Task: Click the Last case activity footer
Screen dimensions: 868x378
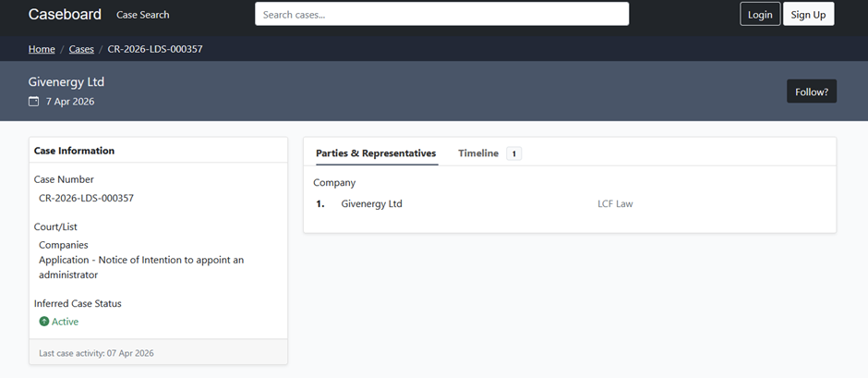Action: [97, 353]
